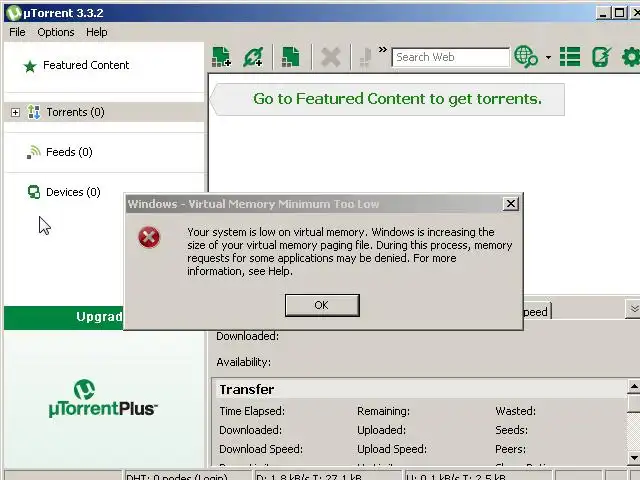Minimize the µTorrent window
The image size is (640, 480).
603,13
